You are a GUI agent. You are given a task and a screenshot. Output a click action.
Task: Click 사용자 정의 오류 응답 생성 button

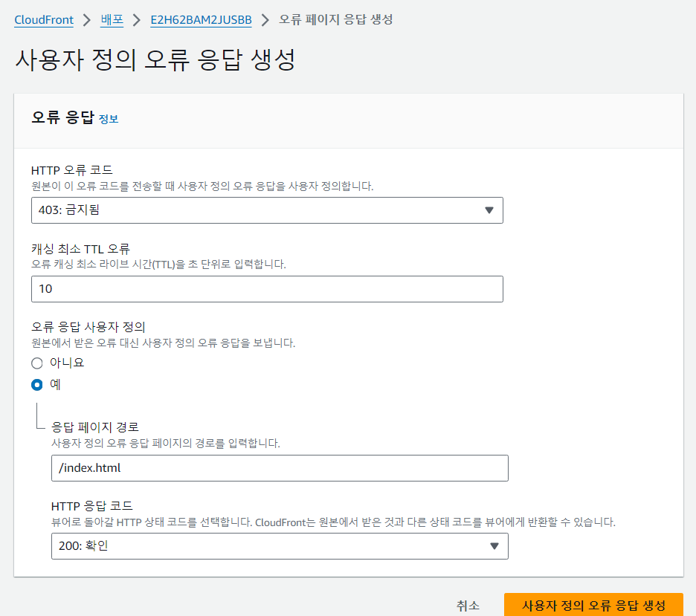[x=593, y=605]
